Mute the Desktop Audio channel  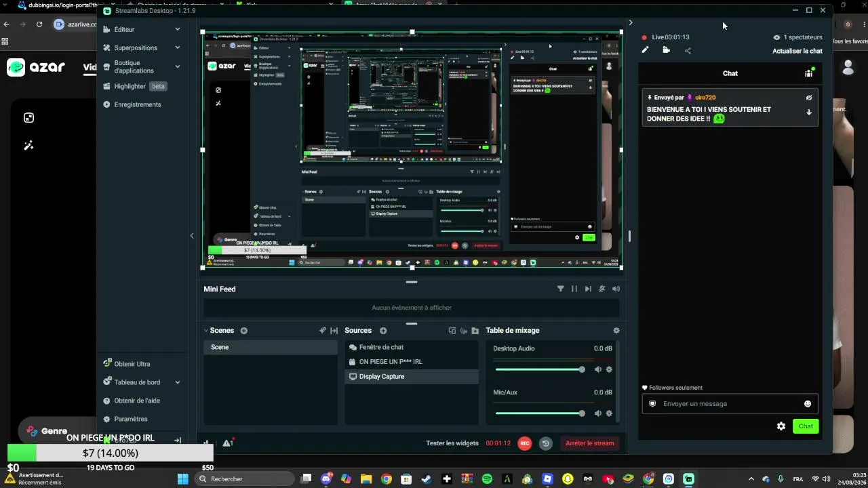pos(598,369)
